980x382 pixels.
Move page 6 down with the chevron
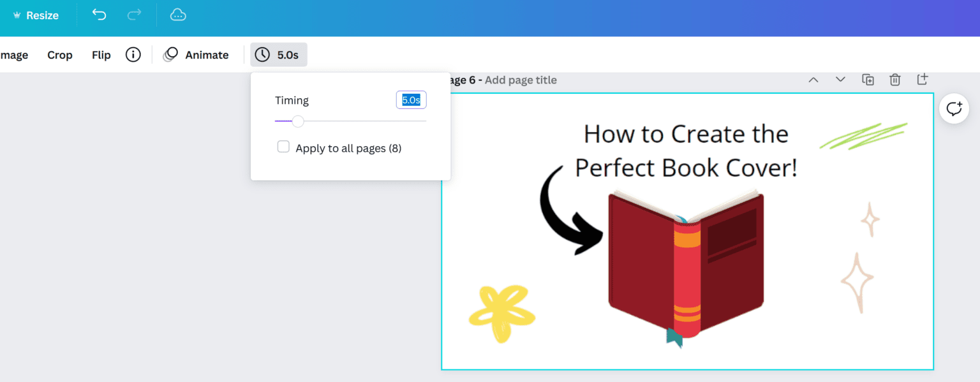coord(840,79)
